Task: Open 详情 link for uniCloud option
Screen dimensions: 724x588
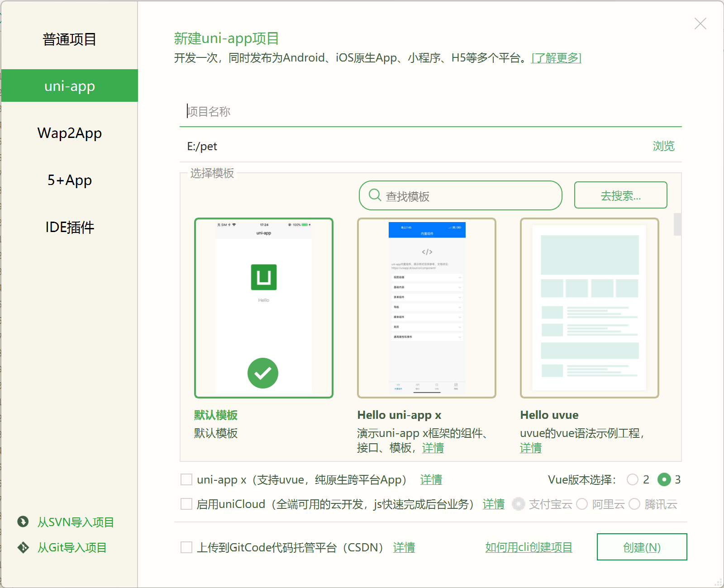Action: (x=493, y=504)
